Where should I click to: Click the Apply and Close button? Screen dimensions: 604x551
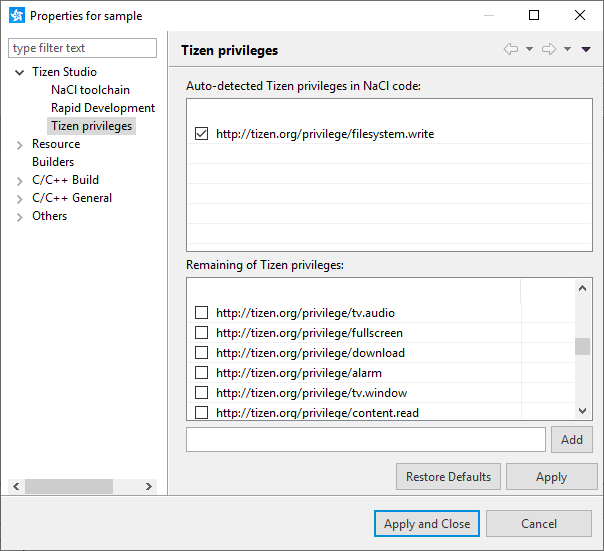[427, 523]
